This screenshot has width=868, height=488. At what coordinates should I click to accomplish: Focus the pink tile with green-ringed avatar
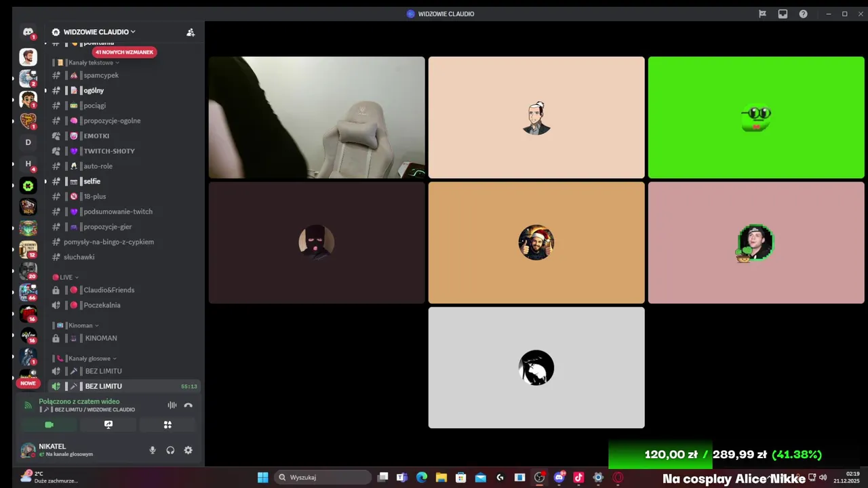pos(756,243)
